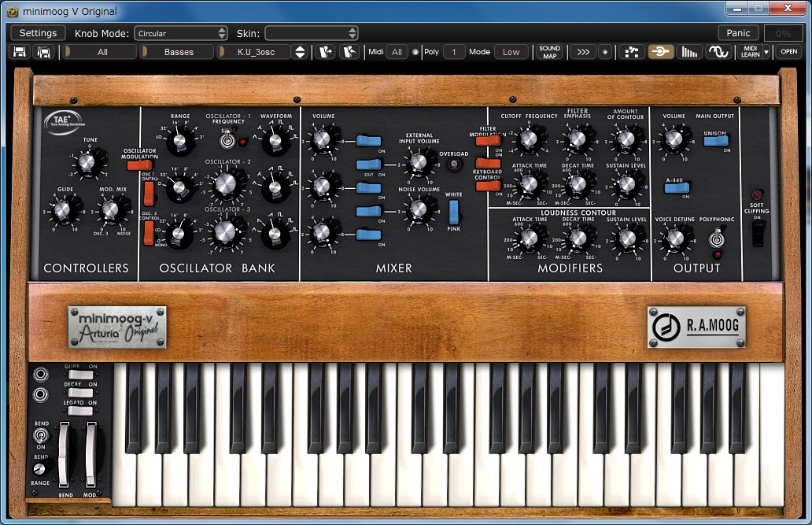Click the External Input Volume knob
812x525 pixels.
pyautogui.click(x=419, y=161)
